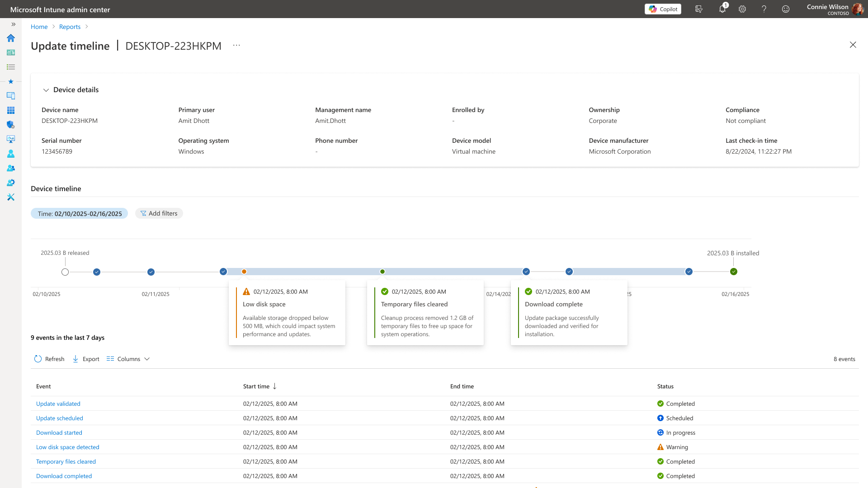
Task: Launch the Copilot button
Action: tap(663, 9)
